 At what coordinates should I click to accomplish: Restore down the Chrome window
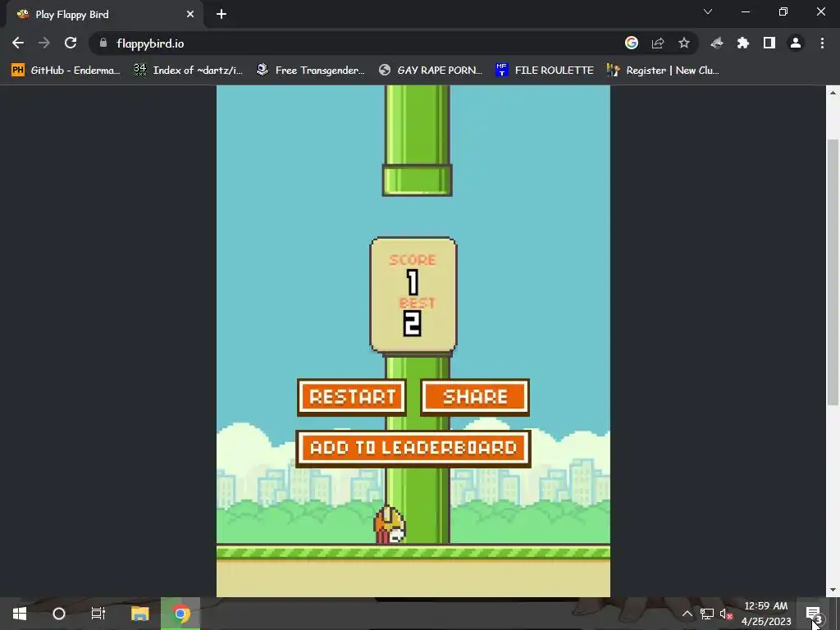pyautogui.click(x=783, y=11)
